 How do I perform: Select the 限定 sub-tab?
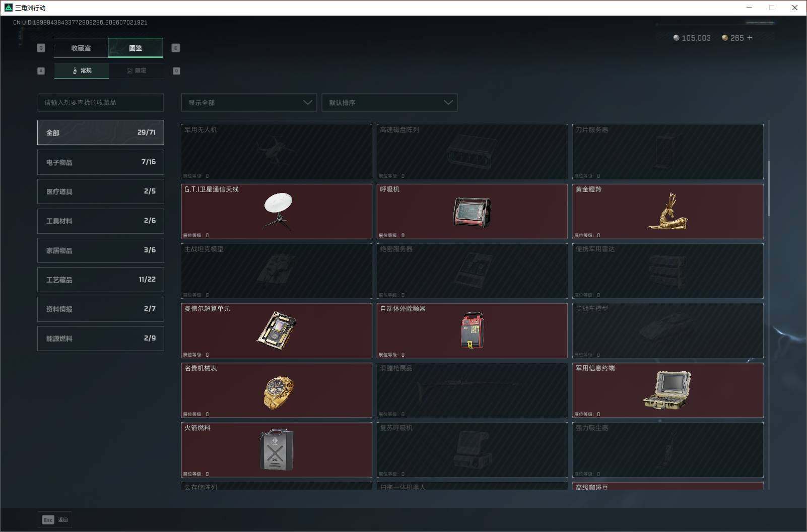click(x=136, y=71)
